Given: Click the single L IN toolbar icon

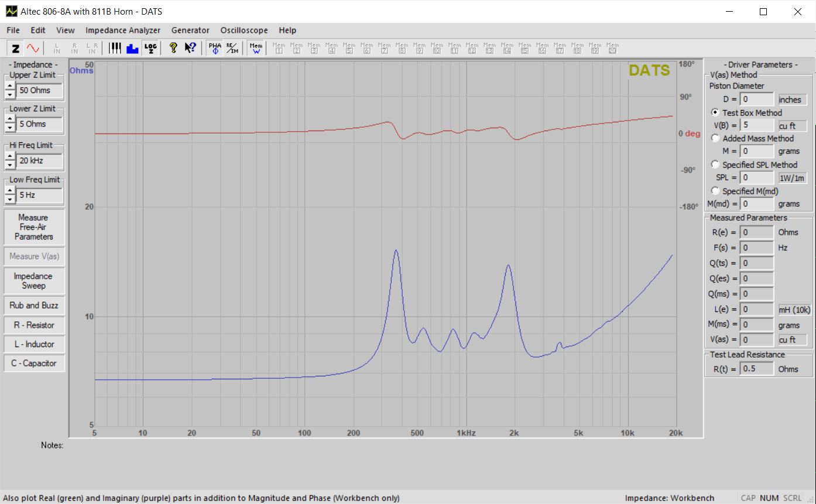Looking at the screenshot, I should pos(57,48).
